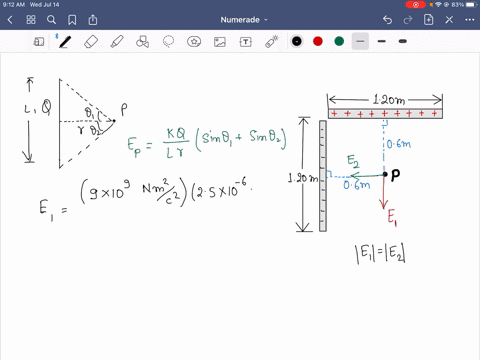Toggle the zoom window tool

click(39, 42)
